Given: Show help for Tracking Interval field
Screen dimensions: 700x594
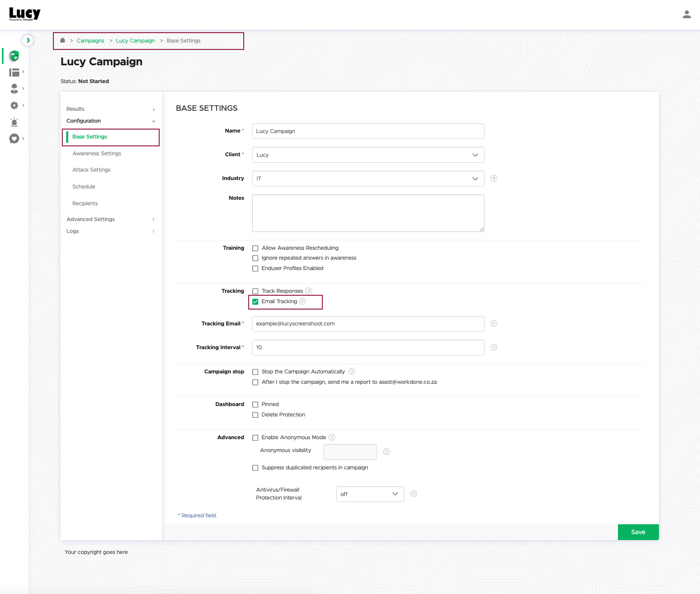Looking at the screenshot, I should click(x=494, y=347).
